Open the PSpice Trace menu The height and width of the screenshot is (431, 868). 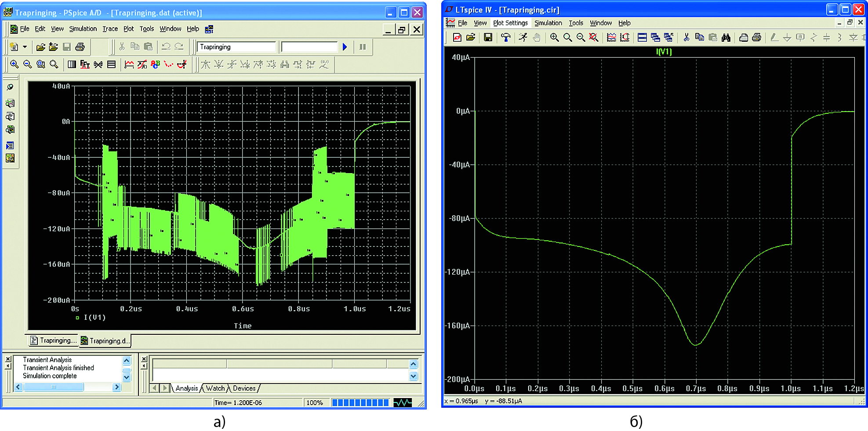pyautogui.click(x=110, y=29)
